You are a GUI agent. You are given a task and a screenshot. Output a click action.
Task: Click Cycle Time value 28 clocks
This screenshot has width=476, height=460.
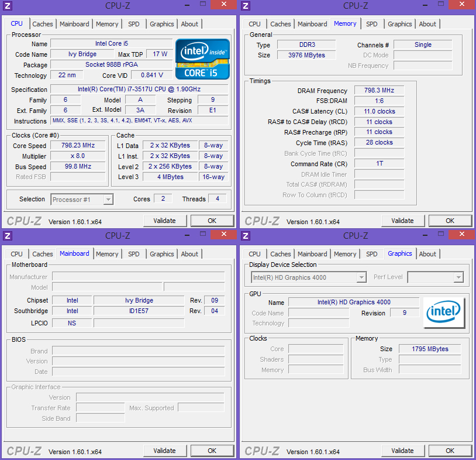(379, 142)
